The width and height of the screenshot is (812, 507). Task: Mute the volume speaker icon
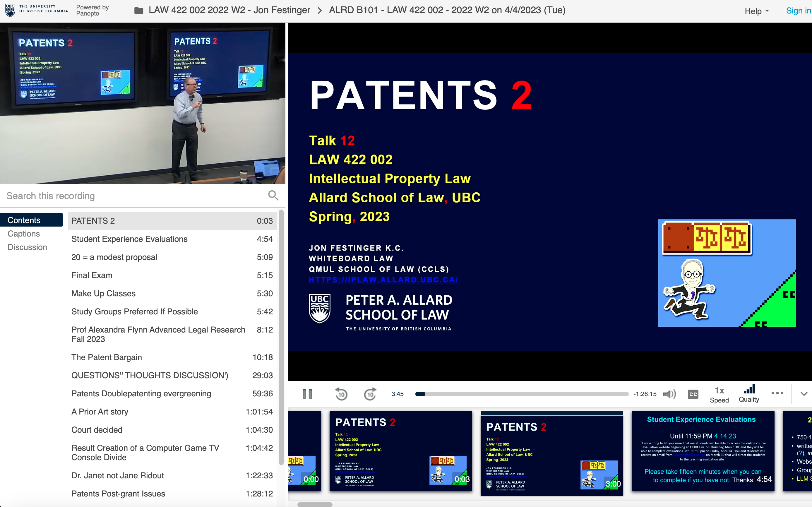click(x=669, y=394)
